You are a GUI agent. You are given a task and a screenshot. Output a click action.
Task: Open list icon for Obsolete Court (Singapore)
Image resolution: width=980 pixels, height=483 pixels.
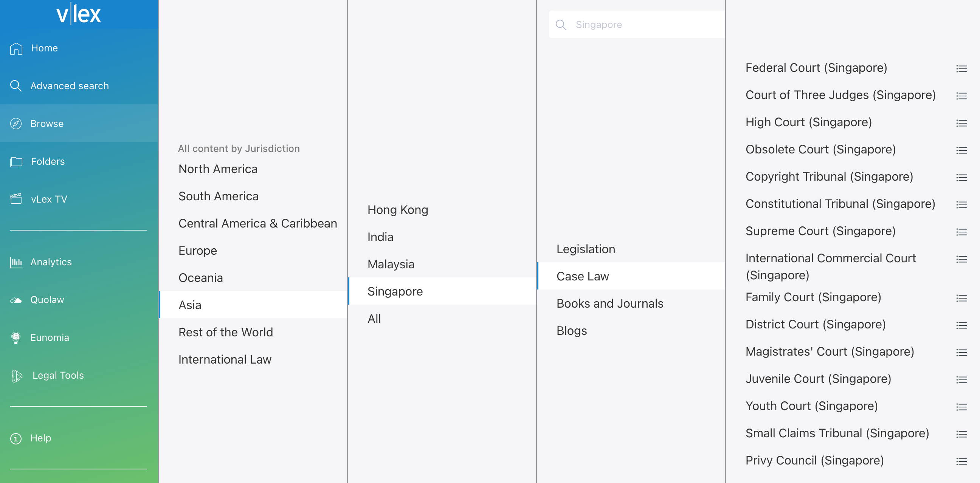961,150
